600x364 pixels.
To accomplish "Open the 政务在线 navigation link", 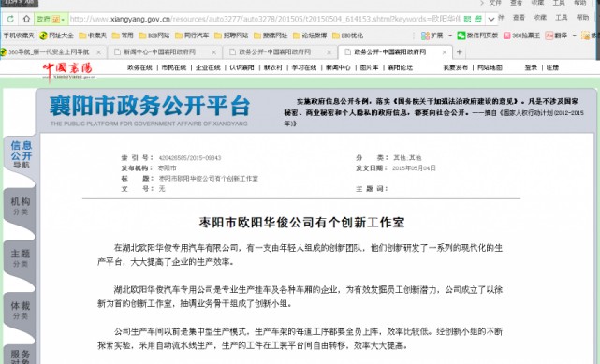I will click(139, 67).
